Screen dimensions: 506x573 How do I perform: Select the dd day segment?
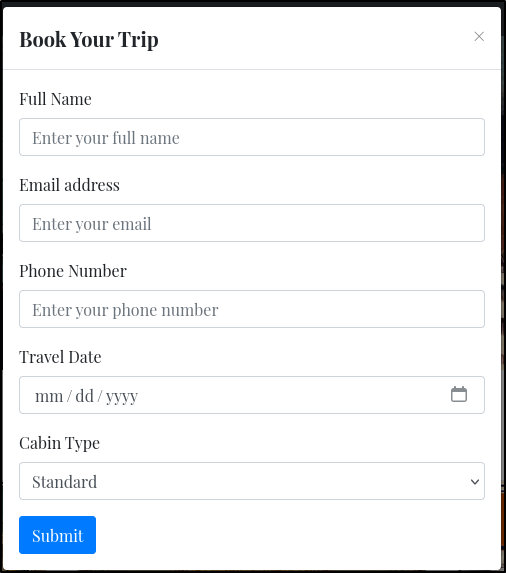tap(84, 396)
